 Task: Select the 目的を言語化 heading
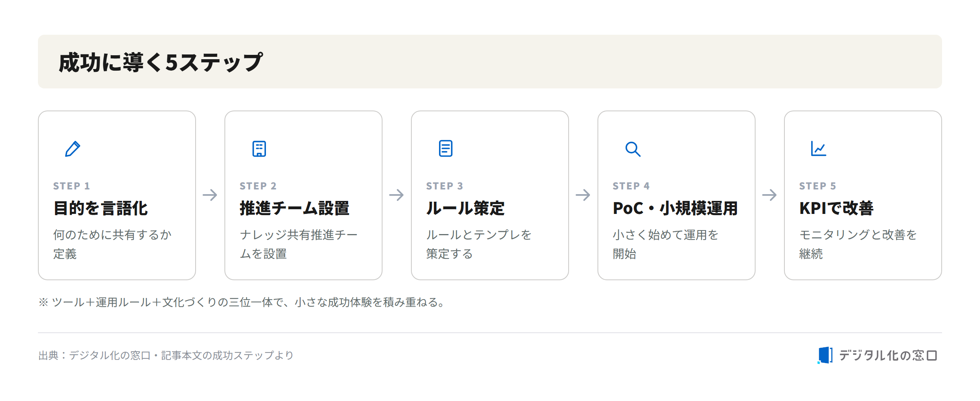click(x=100, y=208)
